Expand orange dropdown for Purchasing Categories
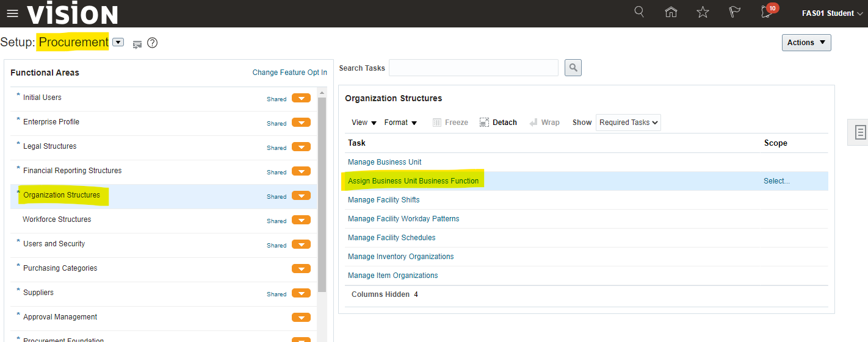This screenshot has width=868, height=342. pyautogui.click(x=301, y=269)
